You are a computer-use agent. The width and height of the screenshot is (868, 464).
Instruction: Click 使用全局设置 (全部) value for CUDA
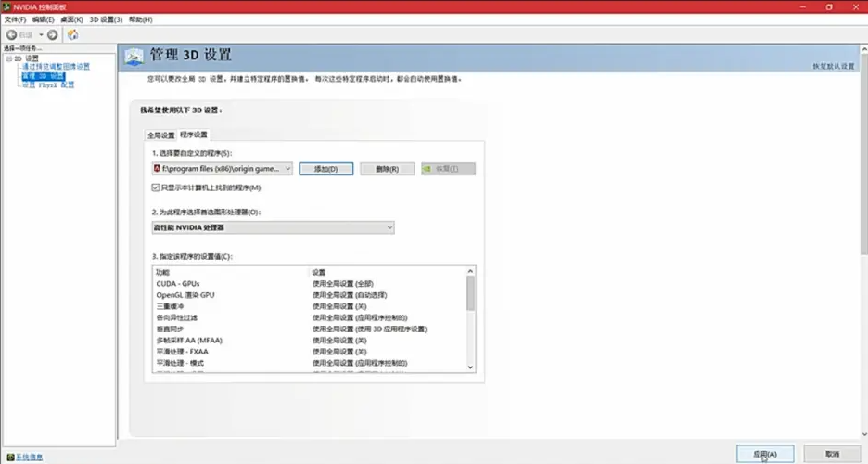[x=343, y=283]
